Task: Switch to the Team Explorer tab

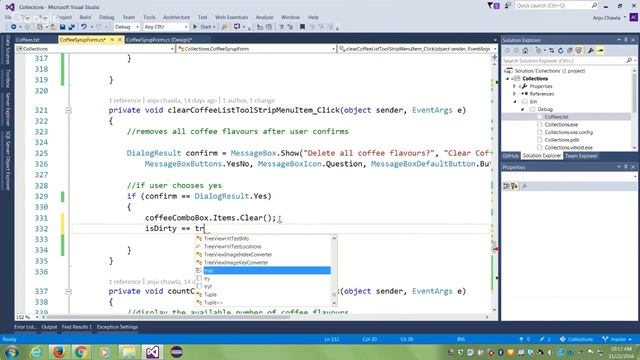Action: [x=581, y=156]
